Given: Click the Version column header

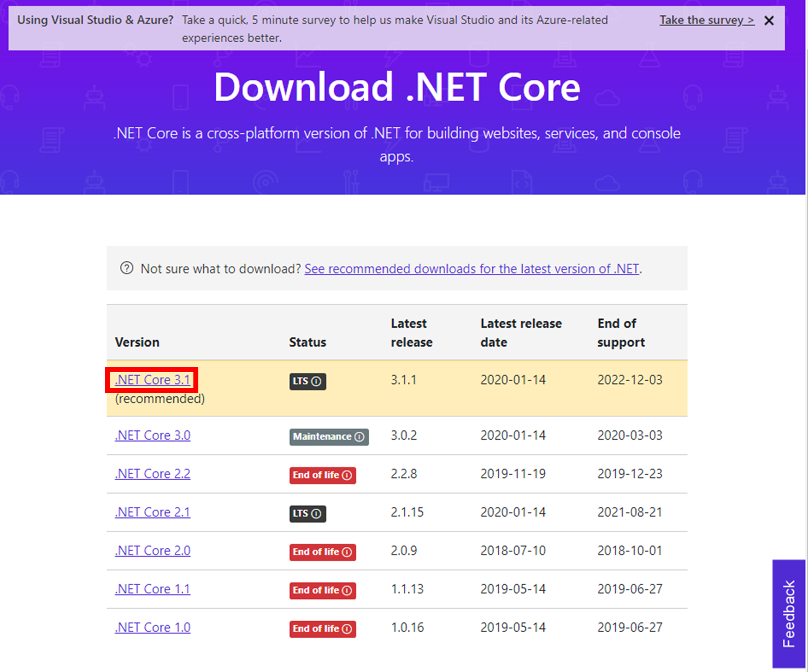Looking at the screenshot, I should point(137,342).
